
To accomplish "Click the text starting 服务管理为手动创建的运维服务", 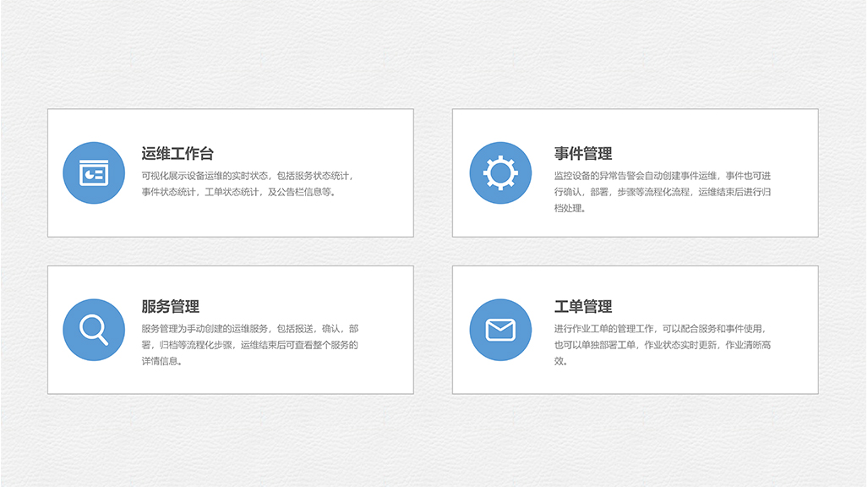I will (x=249, y=345).
